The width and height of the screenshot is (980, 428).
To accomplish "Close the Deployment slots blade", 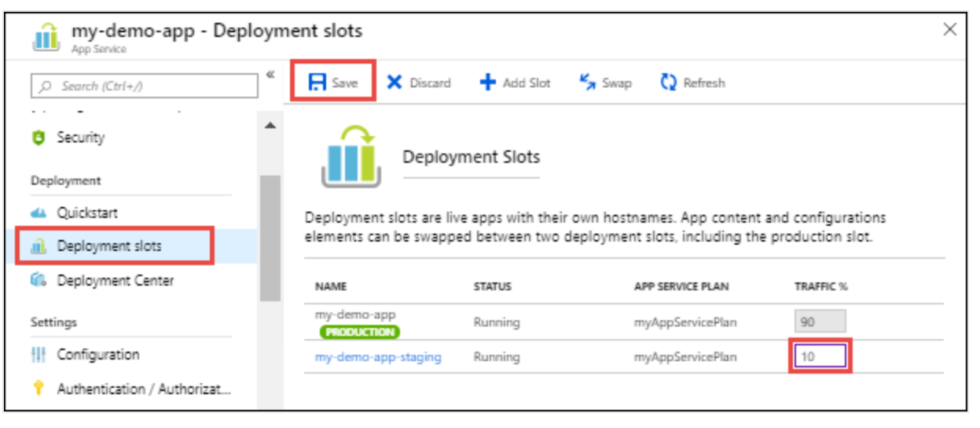I will tap(949, 30).
